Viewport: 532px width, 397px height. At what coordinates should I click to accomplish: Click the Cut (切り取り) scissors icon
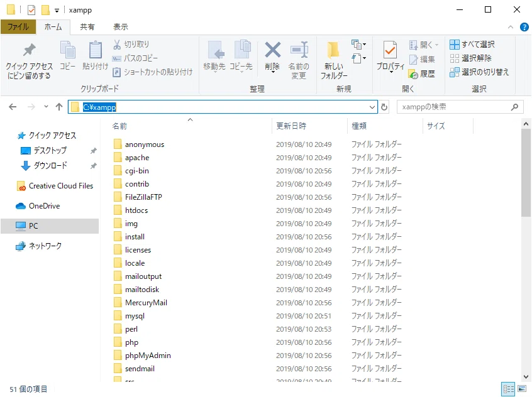117,45
